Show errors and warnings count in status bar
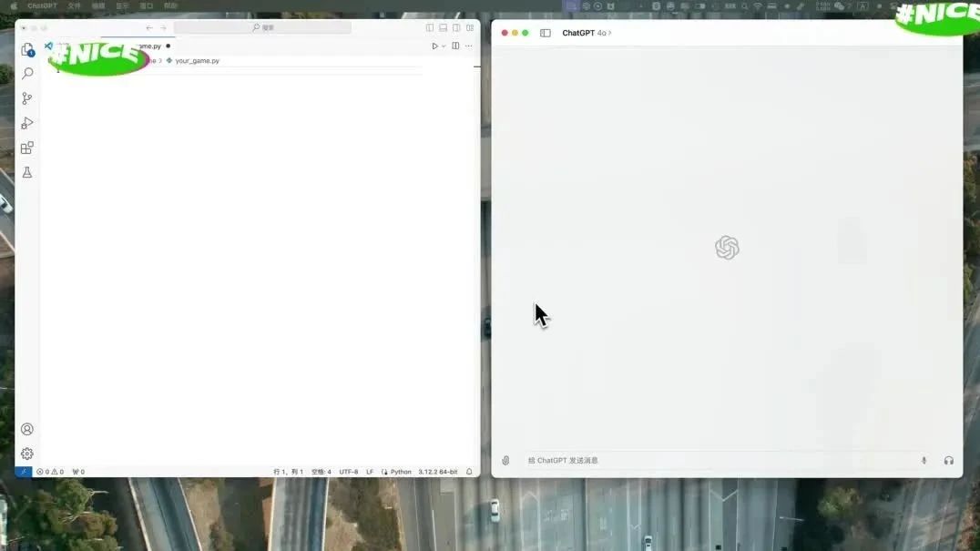The image size is (980, 551). click(x=50, y=472)
